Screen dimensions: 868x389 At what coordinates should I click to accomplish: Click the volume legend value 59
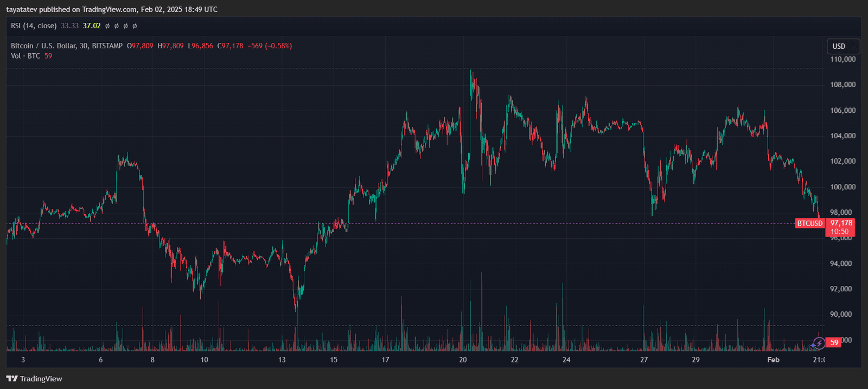point(48,56)
